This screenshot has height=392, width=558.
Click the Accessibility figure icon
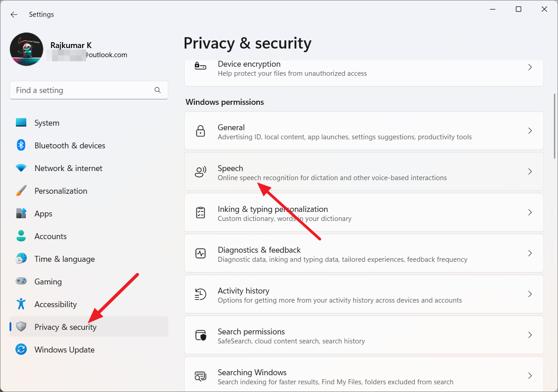pyautogui.click(x=21, y=304)
